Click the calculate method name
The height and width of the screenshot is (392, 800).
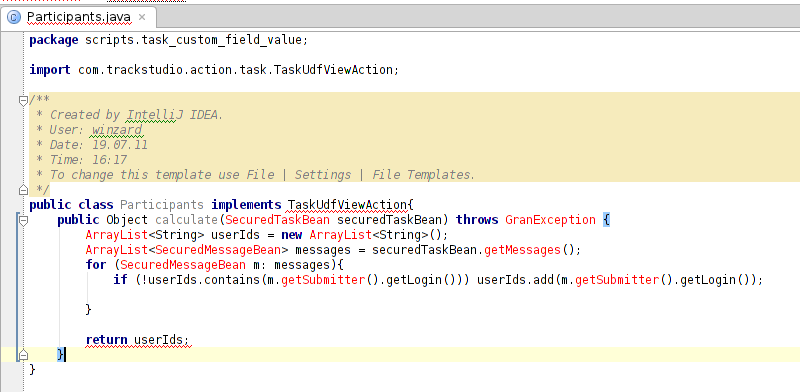[x=186, y=220]
